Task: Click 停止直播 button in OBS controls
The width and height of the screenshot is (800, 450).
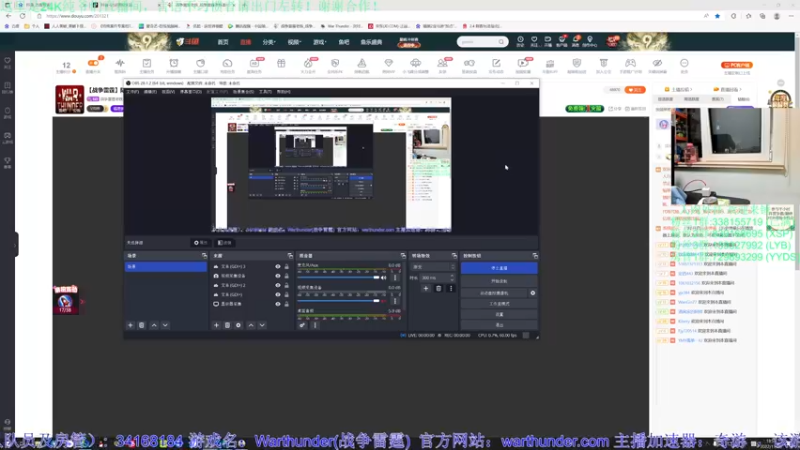Action: tap(499, 268)
